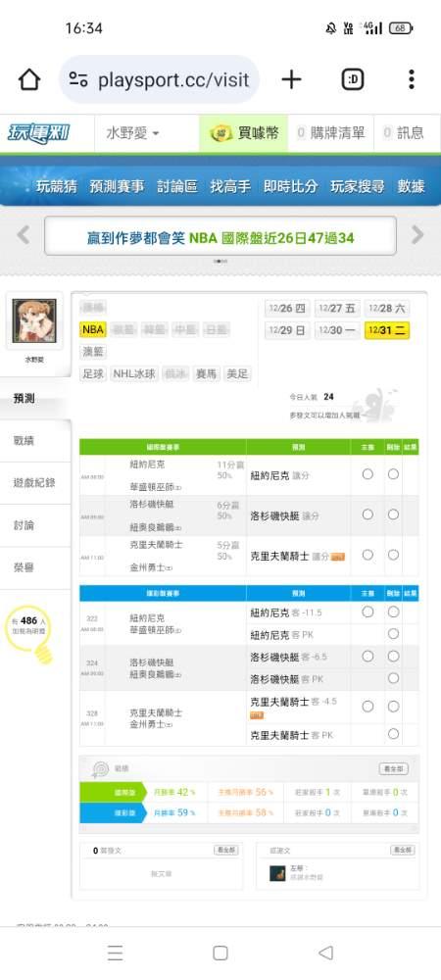The height and width of the screenshot is (980, 441).
Task: Tap the target icon beside 戰績
Action: pos(100,768)
